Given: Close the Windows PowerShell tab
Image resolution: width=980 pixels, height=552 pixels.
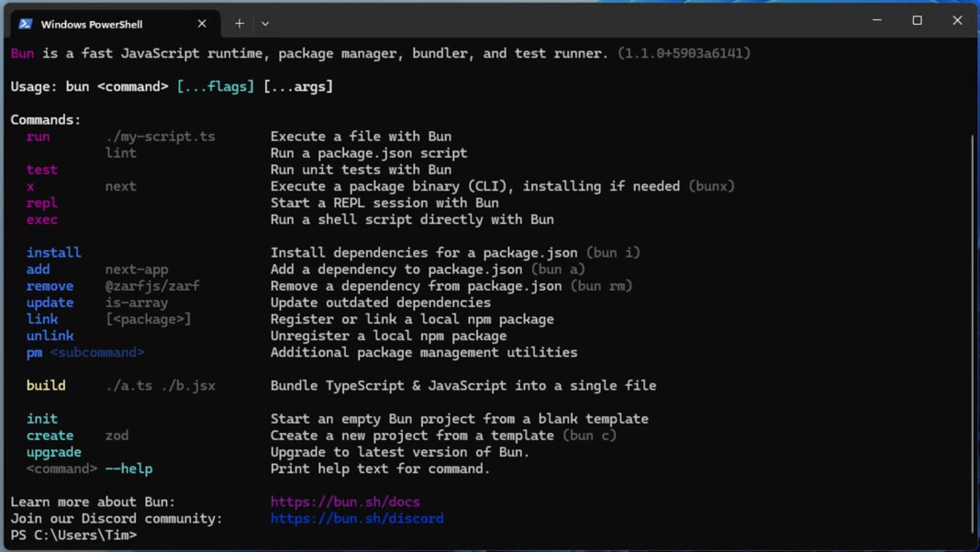Looking at the screenshot, I should [x=201, y=24].
